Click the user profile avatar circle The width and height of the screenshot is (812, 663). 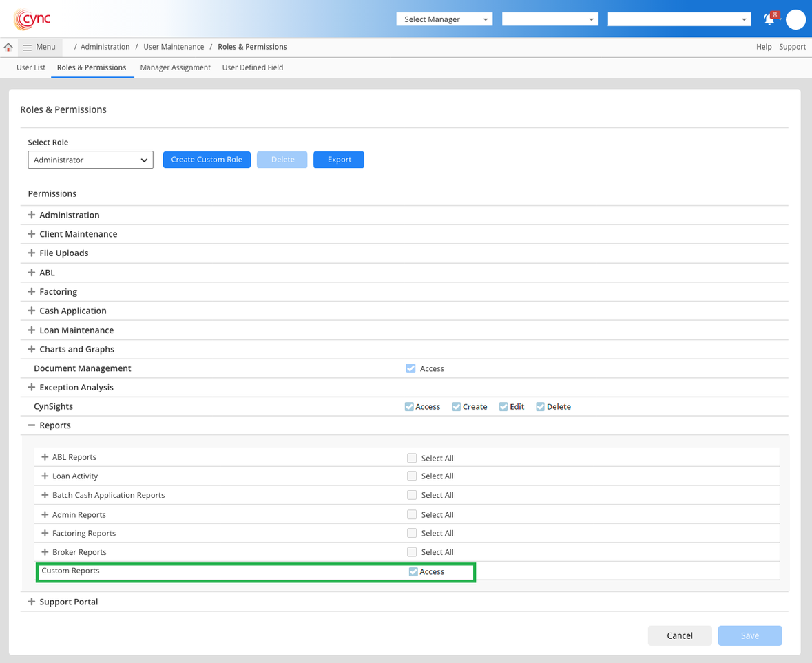pyautogui.click(x=795, y=20)
